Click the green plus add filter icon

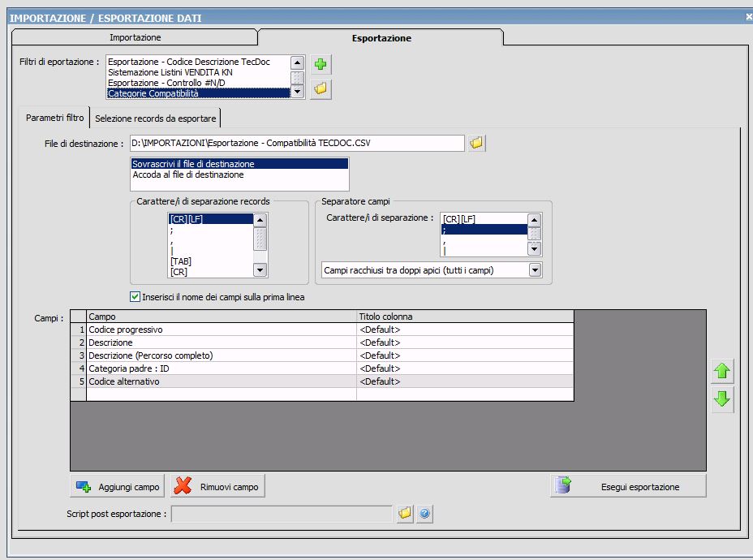(x=321, y=64)
